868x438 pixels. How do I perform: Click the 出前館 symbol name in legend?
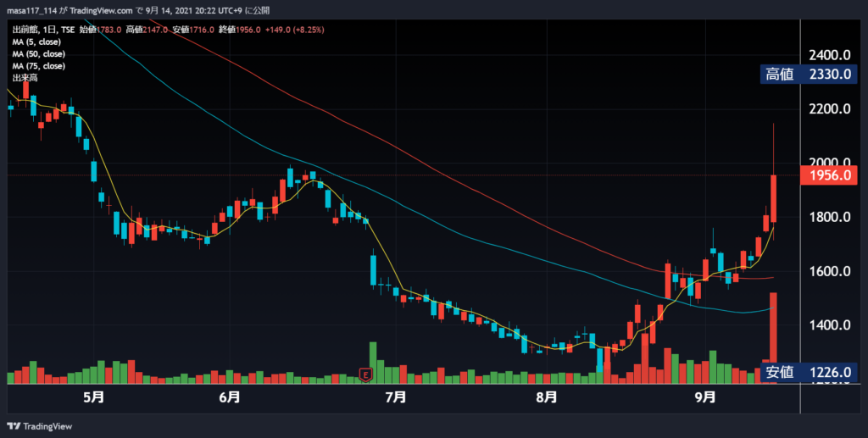click(25, 30)
